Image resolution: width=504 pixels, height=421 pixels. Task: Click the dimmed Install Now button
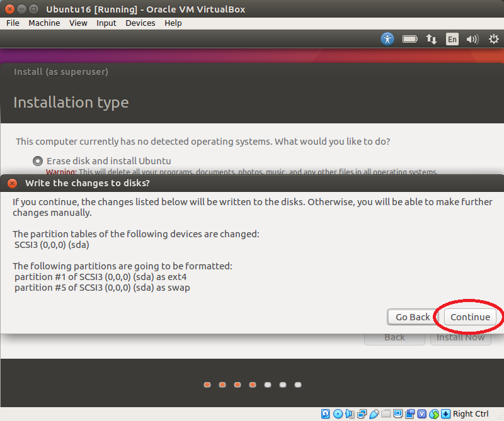461,338
